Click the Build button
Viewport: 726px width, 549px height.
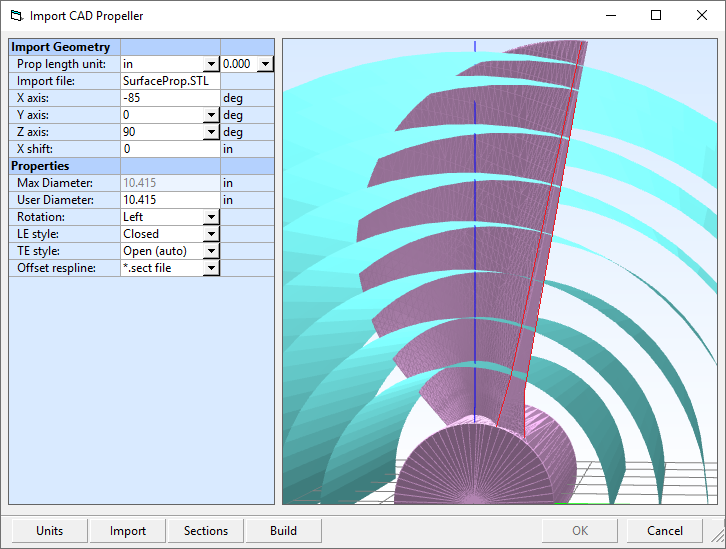click(283, 531)
